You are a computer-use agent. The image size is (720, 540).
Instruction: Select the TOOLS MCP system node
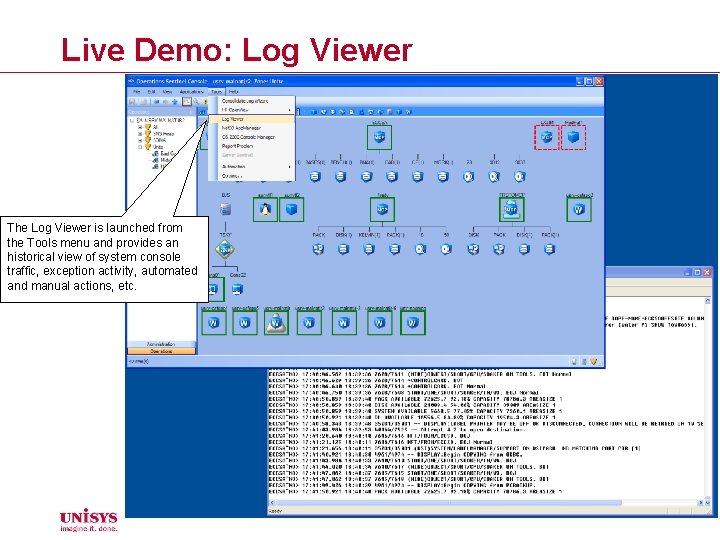pyautogui.click(x=382, y=209)
